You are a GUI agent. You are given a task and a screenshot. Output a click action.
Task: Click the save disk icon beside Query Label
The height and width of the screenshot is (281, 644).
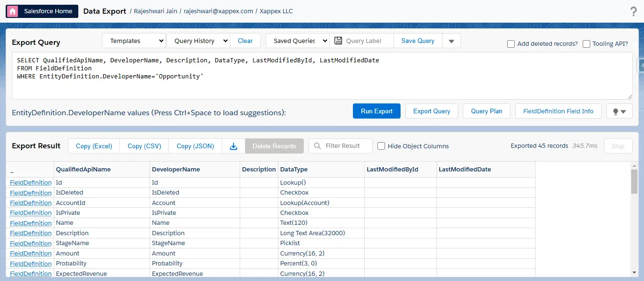[x=338, y=41]
